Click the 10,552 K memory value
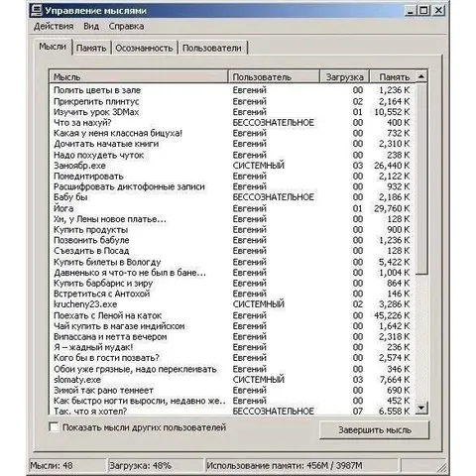The image size is (476, 476). point(392,112)
